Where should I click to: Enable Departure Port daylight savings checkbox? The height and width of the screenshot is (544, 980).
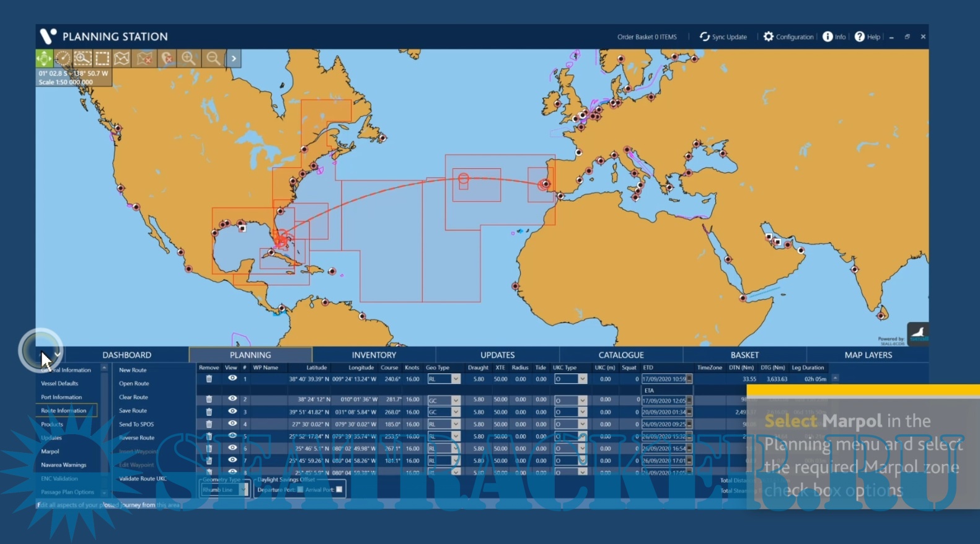300,490
